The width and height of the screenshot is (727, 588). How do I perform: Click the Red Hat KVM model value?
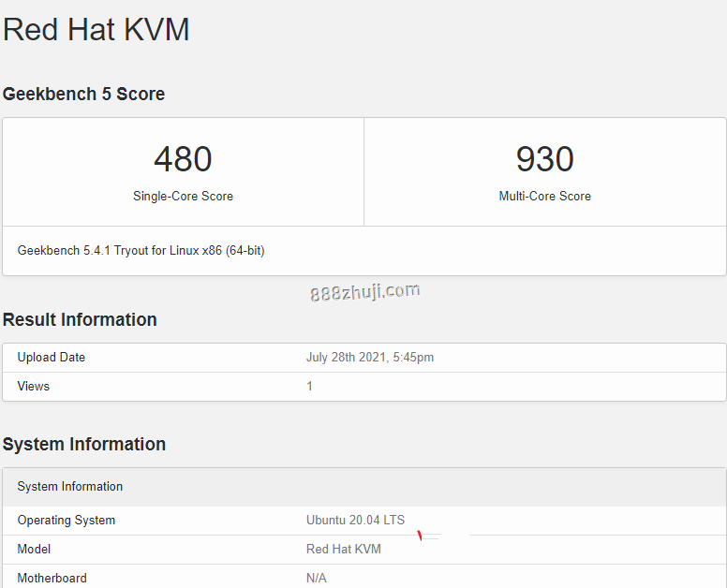tap(344, 549)
